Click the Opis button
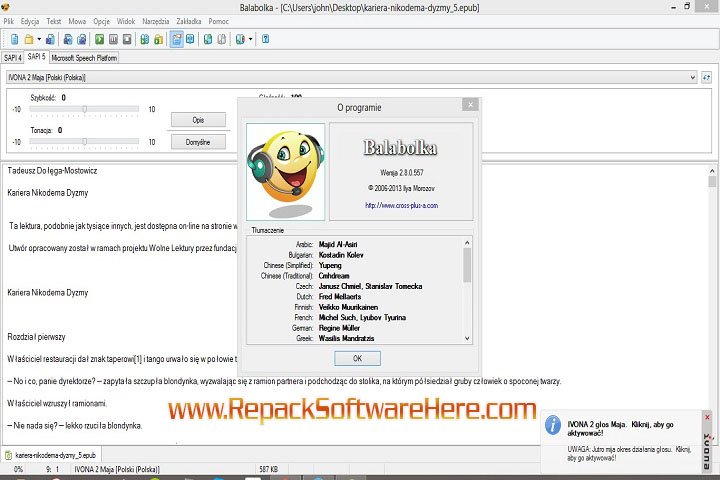The width and height of the screenshot is (720, 480). click(x=198, y=120)
